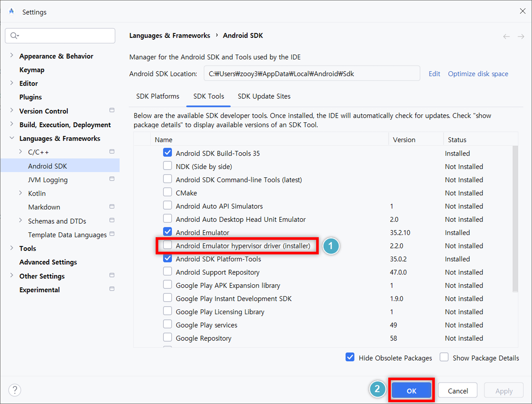Open Markdown settings page
The height and width of the screenshot is (404, 532).
pyautogui.click(x=44, y=207)
